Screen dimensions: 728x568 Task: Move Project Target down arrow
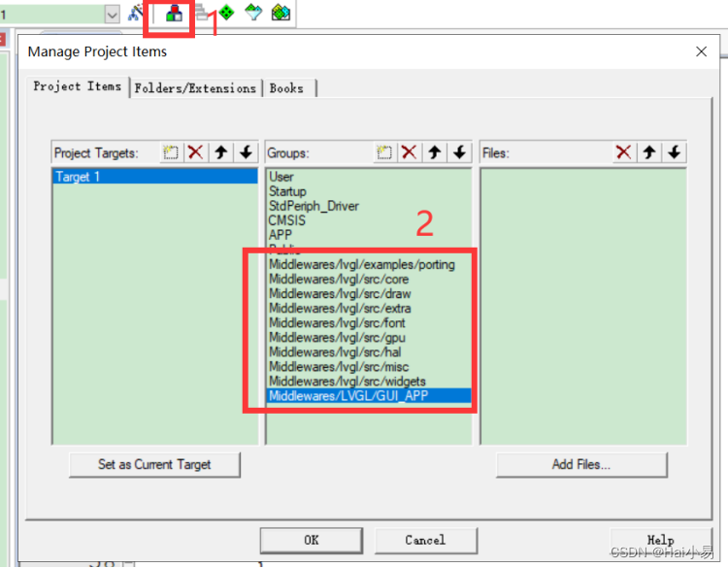tap(247, 152)
